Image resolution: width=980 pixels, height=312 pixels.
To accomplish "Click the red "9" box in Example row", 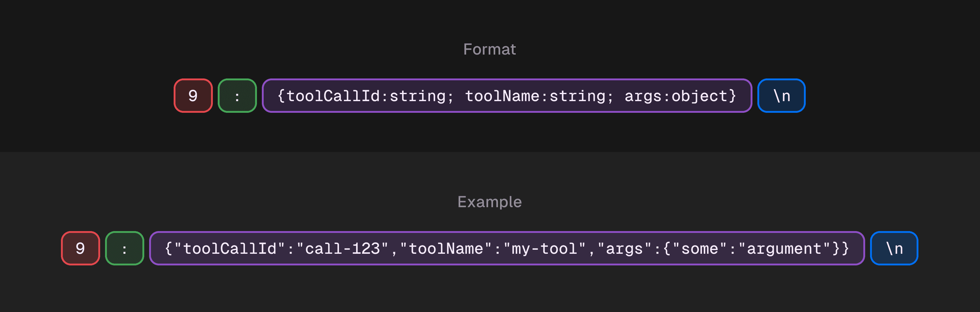I will click(80, 248).
